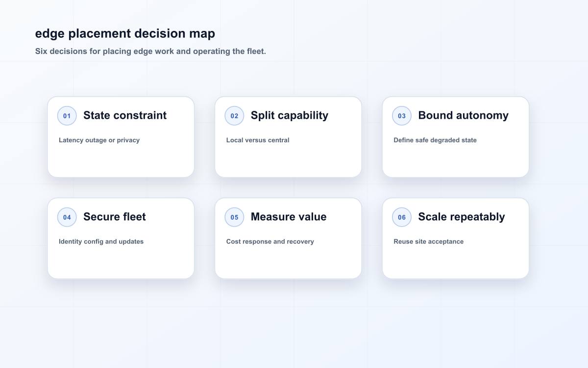The height and width of the screenshot is (368, 588).
Task: Select the State constraint heading
Action: click(125, 115)
